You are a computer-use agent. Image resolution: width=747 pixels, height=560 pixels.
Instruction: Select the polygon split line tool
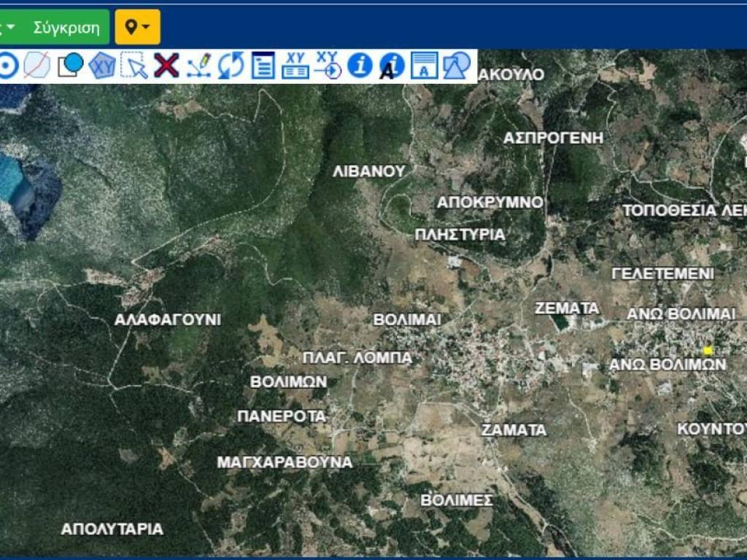(36, 66)
